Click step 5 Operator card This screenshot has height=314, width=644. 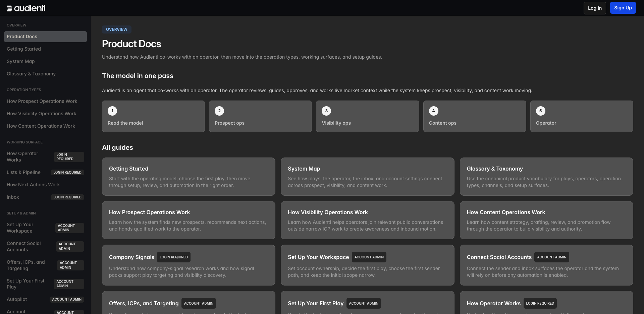582,116
